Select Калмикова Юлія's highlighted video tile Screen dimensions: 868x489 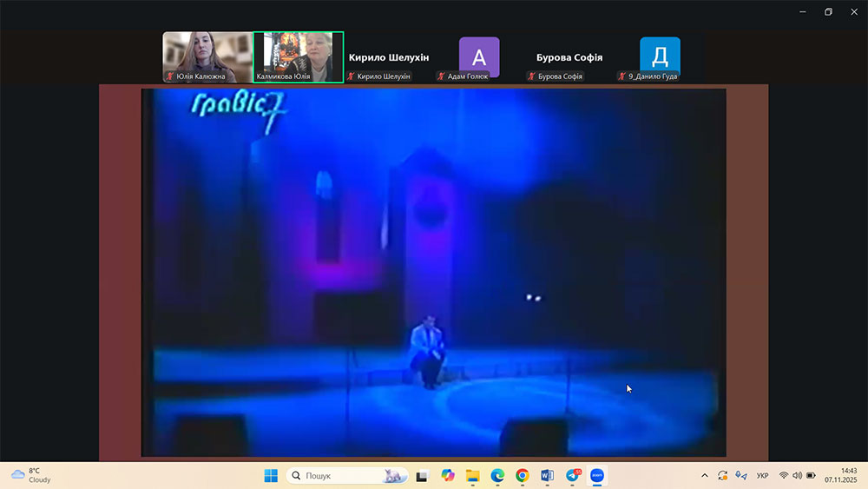tap(299, 57)
